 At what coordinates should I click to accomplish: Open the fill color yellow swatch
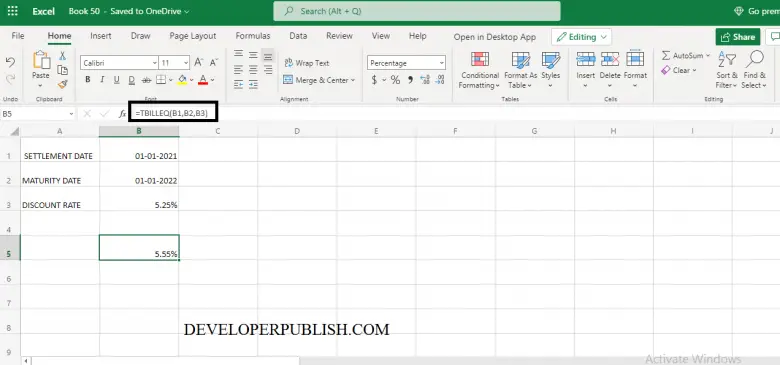click(x=182, y=80)
